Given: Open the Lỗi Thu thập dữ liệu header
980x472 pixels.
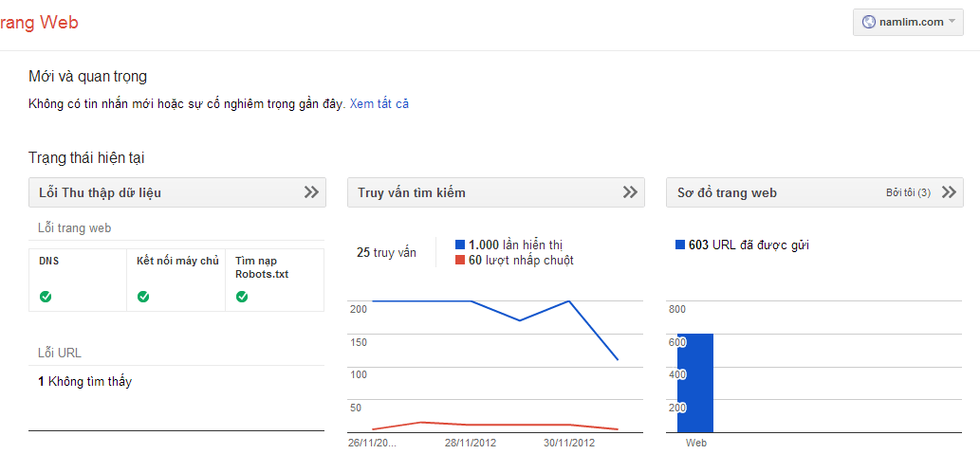Looking at the screenshot, I should click(x=100, y=192).
